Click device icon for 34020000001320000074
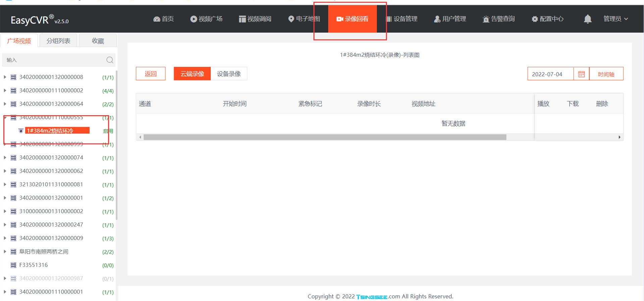 click(13, 158)
